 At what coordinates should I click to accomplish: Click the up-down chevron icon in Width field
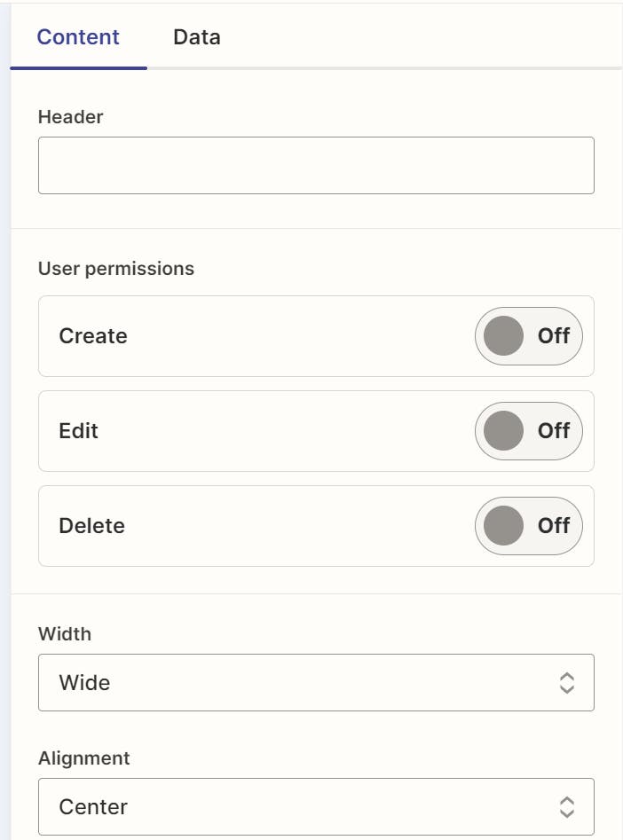[x=567, y=683]
